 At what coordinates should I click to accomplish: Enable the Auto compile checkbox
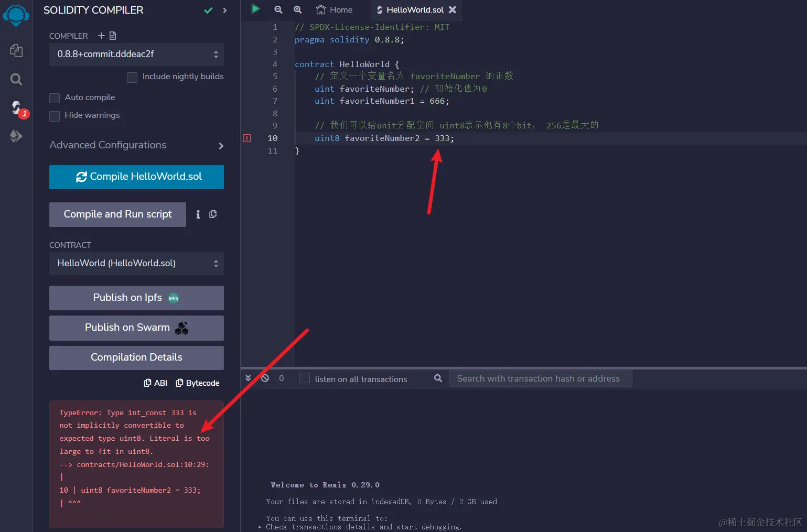tap(55, 98)
